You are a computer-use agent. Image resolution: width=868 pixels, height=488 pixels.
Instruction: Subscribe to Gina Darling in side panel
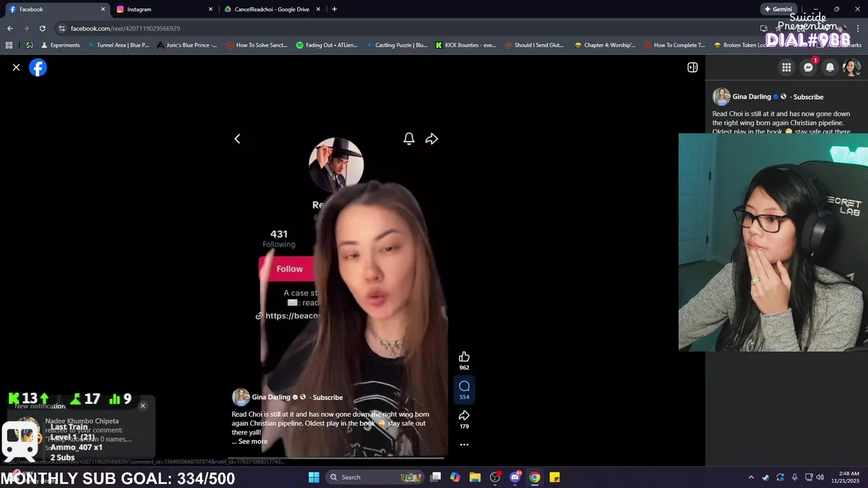[x=808, y=97]
